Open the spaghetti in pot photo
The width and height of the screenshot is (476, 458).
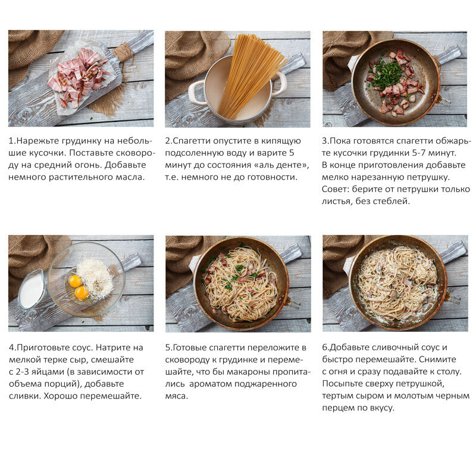click(237, 79)
